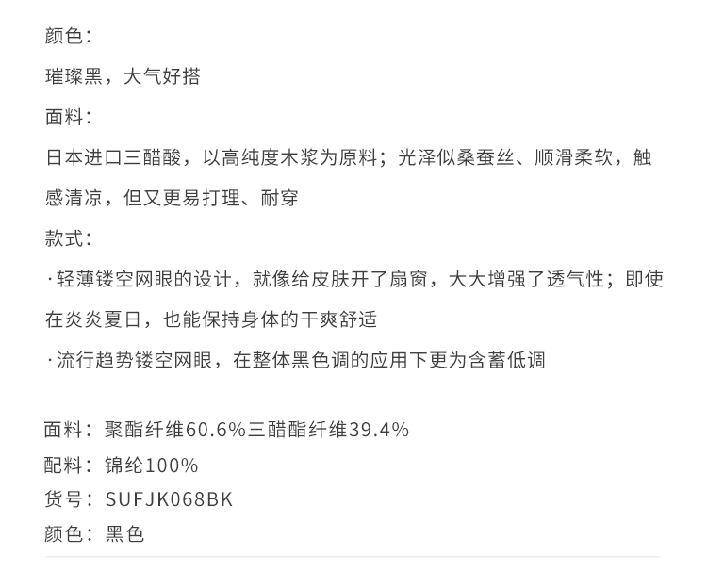Click the text 璀璨黑，大气好搭

click(123, 76)
